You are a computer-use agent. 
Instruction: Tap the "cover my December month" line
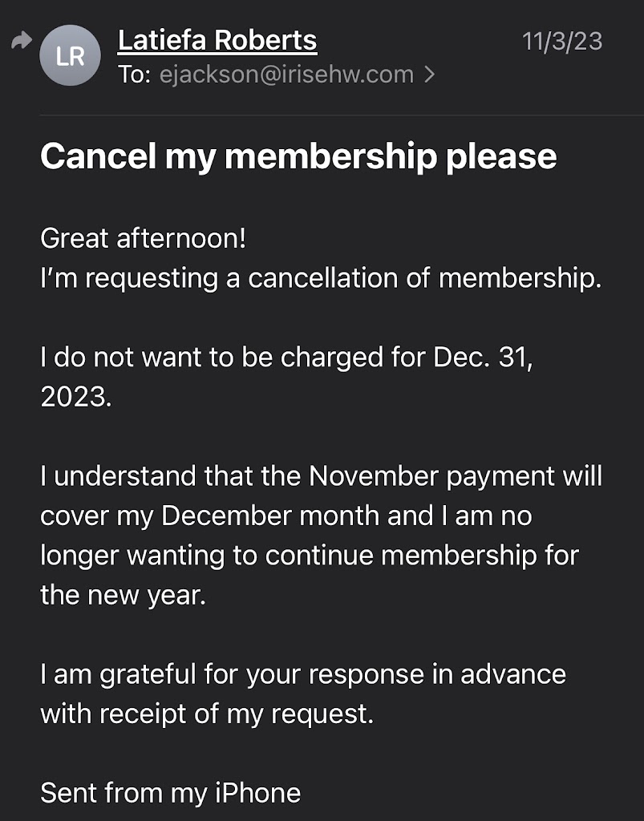point(286,516)
